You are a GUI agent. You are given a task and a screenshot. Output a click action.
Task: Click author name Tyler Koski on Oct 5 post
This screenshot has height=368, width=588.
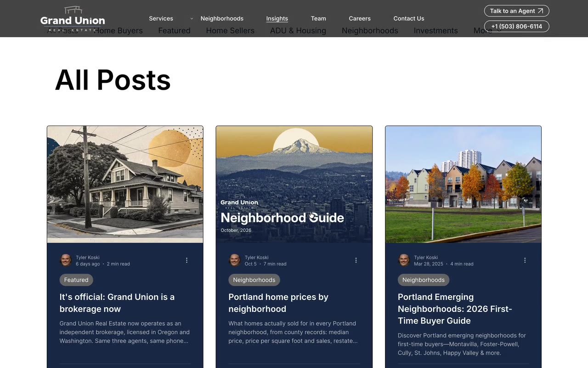(x=257, y=258)
